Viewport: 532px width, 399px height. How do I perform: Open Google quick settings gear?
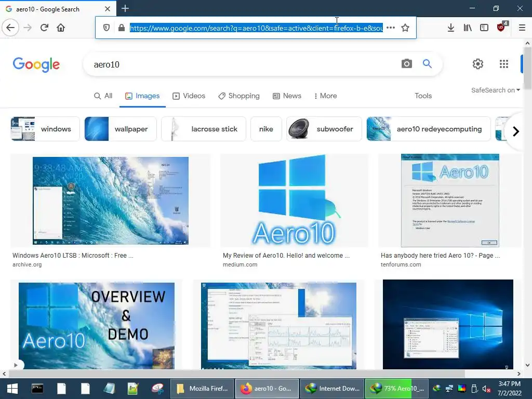478,64
